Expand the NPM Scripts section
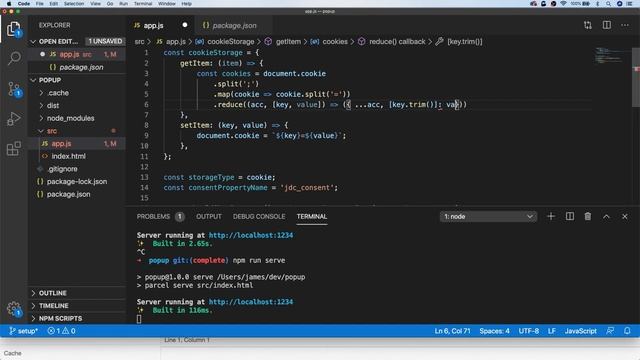Viewport: 640px width, 360px height. click(x=77, y=318)
